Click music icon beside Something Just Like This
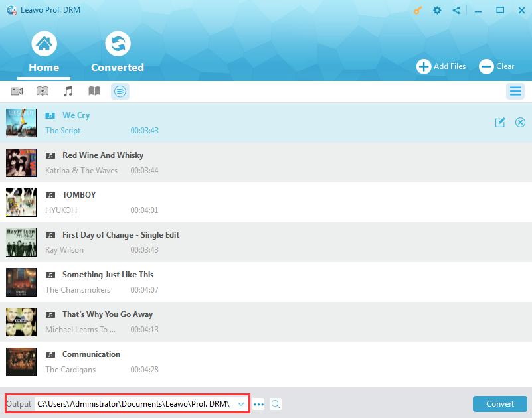This screenshot has width=532, height=418. click(x=50, y=275)
